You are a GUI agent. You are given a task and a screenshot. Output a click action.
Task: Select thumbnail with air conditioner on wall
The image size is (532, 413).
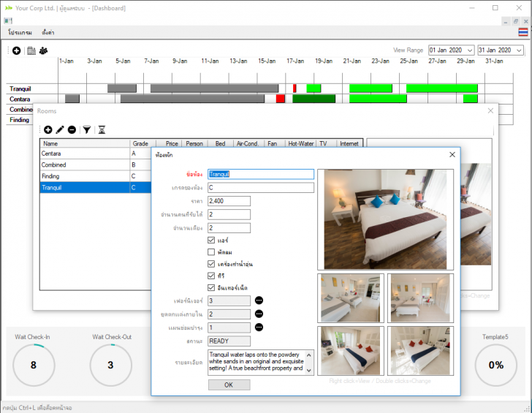point(351,298)
